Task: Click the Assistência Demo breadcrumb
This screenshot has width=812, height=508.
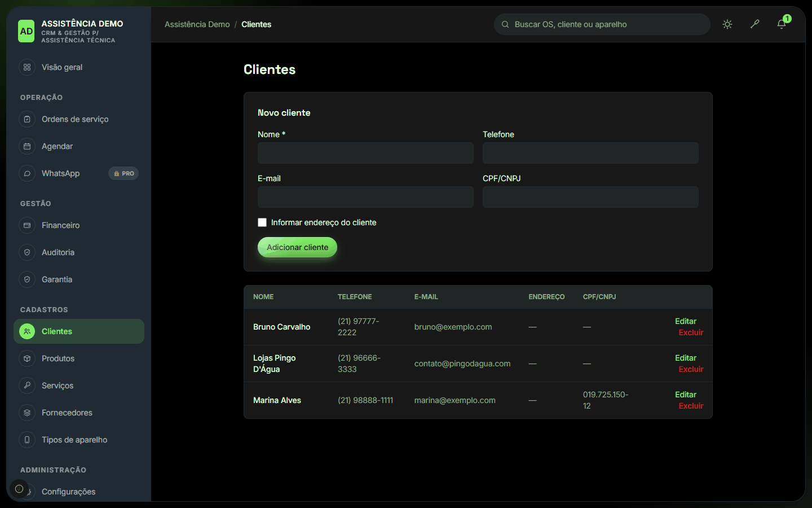Action: tap(197, 24)
